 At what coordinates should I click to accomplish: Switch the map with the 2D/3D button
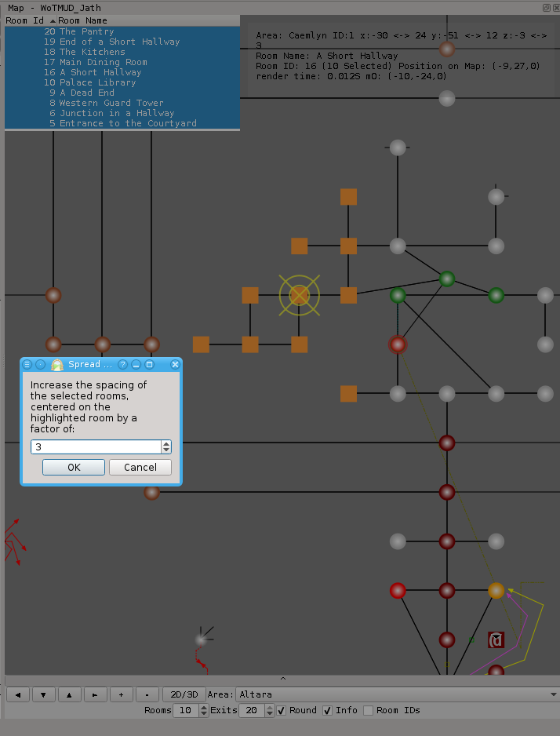click(x=184, y=694)
